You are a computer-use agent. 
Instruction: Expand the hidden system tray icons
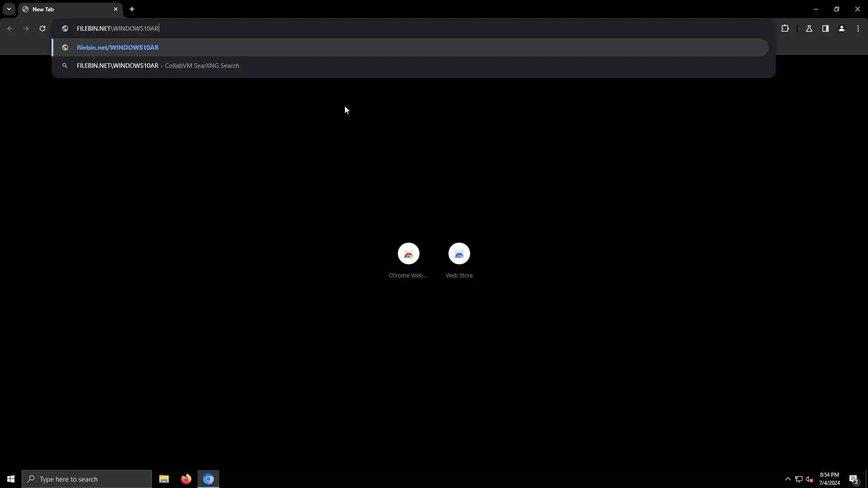788,479
